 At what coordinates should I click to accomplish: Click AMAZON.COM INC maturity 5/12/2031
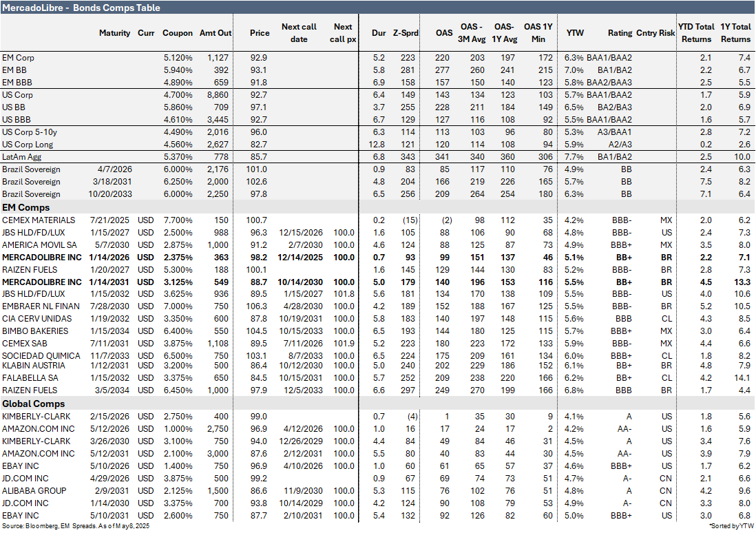point(109,453)
